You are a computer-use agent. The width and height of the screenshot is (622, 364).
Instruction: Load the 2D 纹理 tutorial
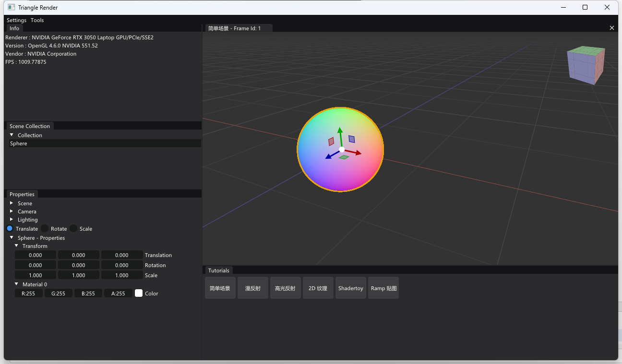click(x=318, y=288)
